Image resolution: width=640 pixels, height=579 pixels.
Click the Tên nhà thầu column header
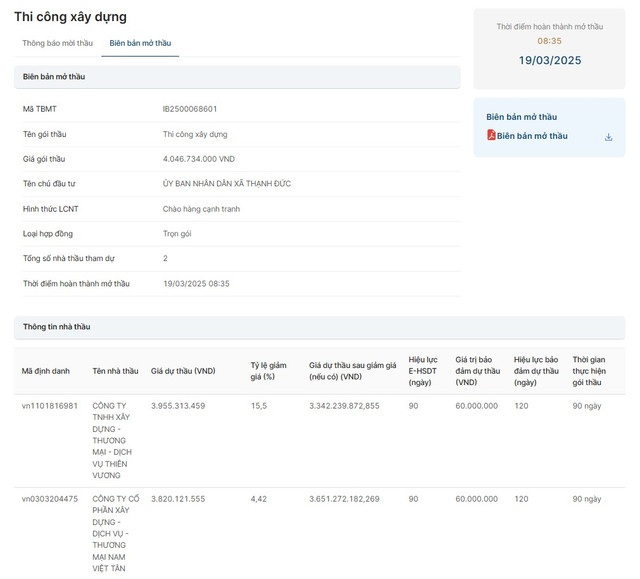(115, 371)
